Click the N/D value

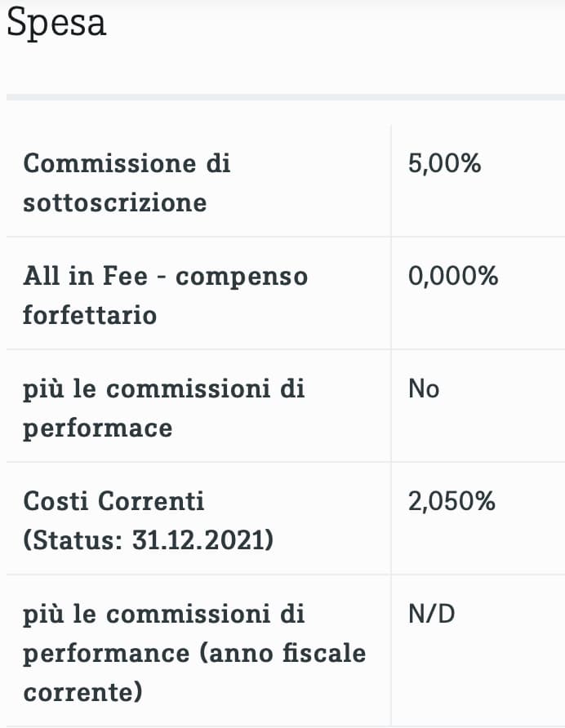pyautogui.click(x=431, y=613)
